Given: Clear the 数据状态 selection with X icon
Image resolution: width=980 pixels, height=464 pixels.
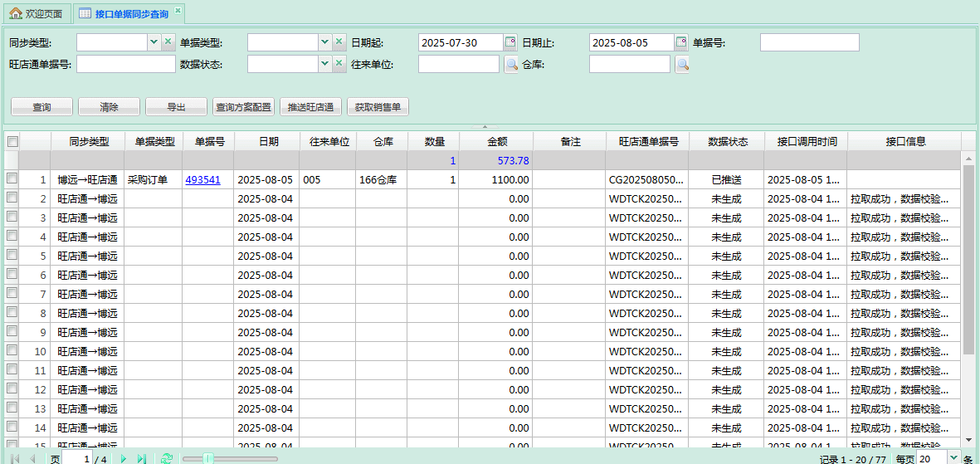Looking at the screenshot, I should [x=339, y=65].
